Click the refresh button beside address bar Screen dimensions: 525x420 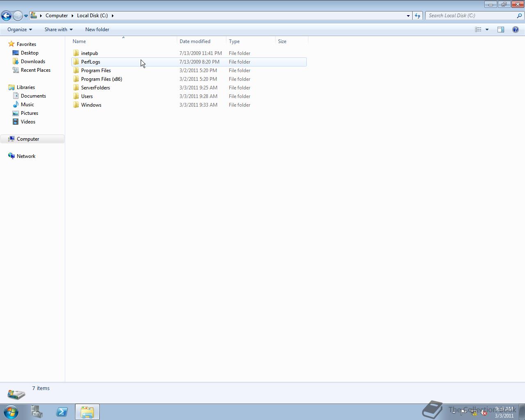(418, 16)
